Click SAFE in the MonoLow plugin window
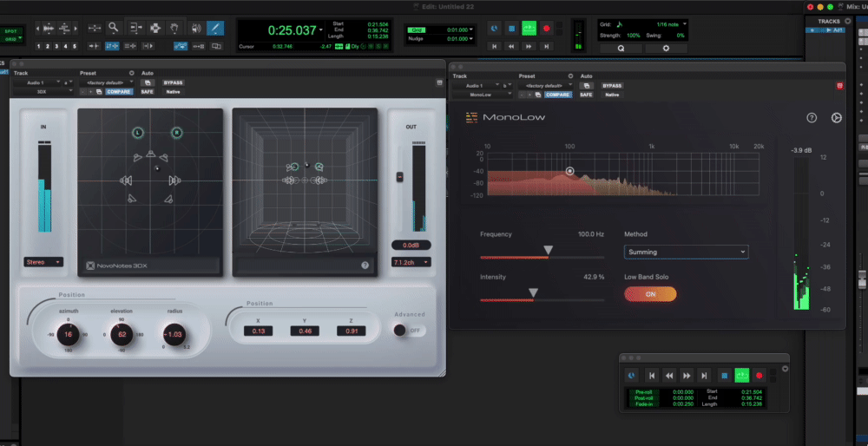The height and width of the screenshot is (446, 868). point(586,95)
